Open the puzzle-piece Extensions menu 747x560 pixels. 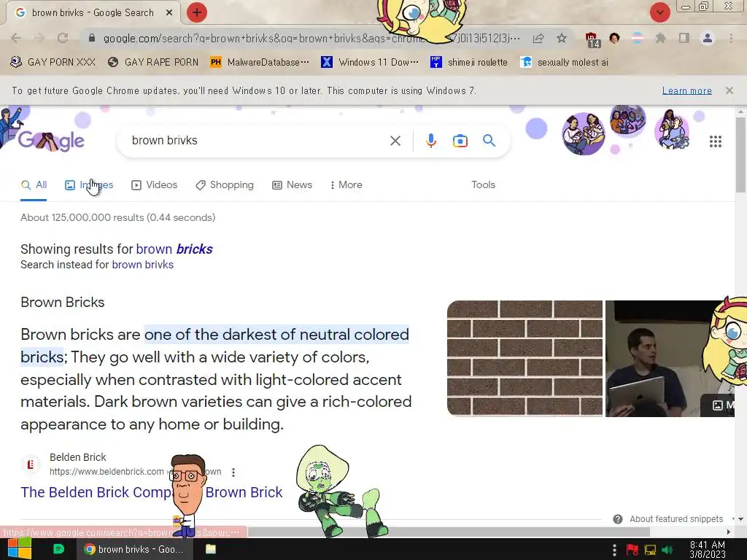(660, 38)
